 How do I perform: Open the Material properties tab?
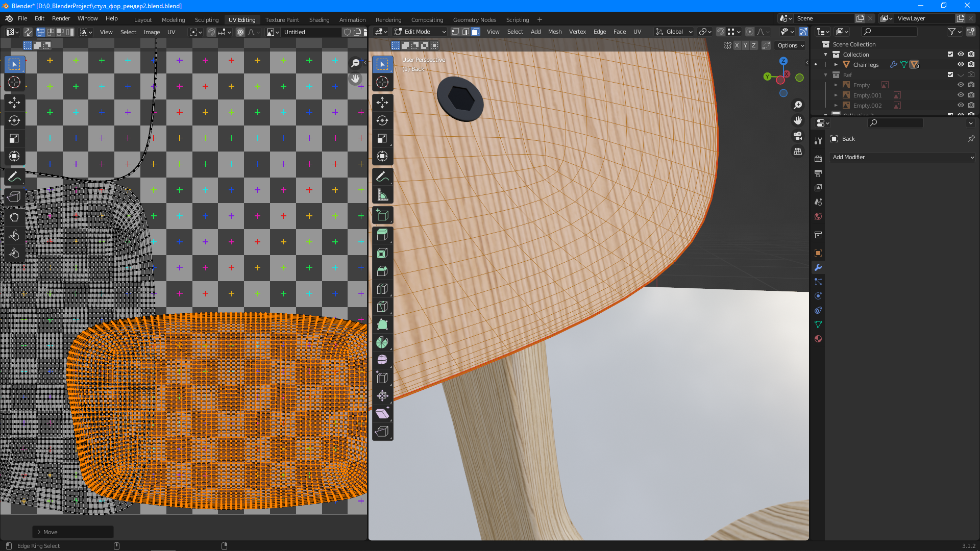(818, 339)
